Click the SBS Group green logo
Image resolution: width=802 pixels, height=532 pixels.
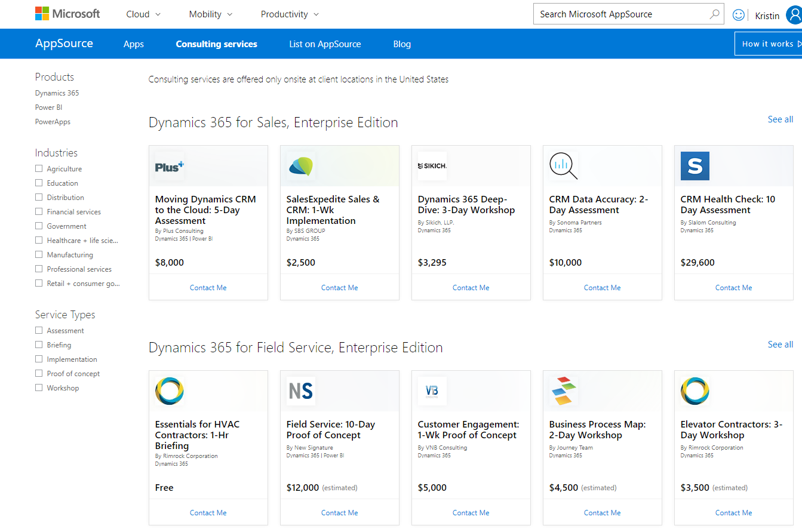(301, 167)
